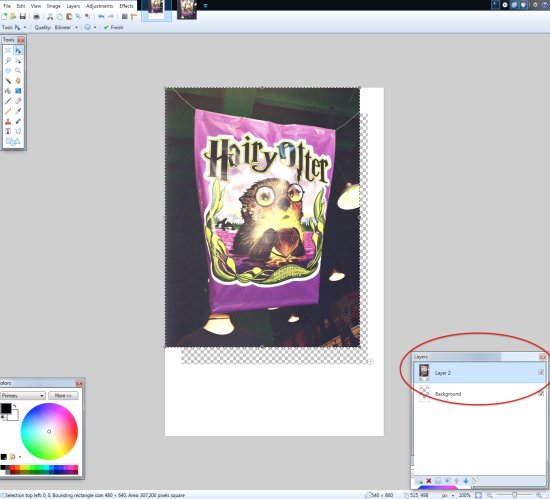The image size is (550, 499).
Task: Open the File menu
Action: [x=7, y=6]
